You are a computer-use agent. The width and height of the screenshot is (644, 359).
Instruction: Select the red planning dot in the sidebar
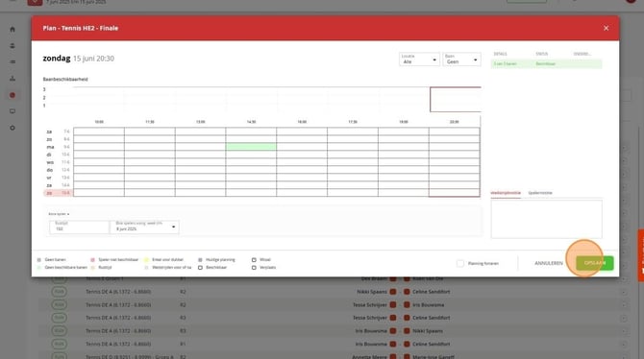pyautogui.click(x=12, y=95)
